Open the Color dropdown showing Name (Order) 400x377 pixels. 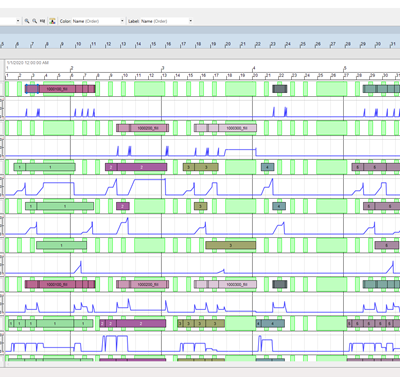point(98,21)
